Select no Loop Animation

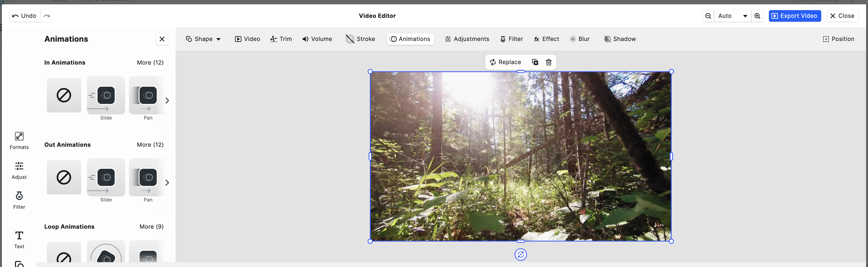(64, 252)
